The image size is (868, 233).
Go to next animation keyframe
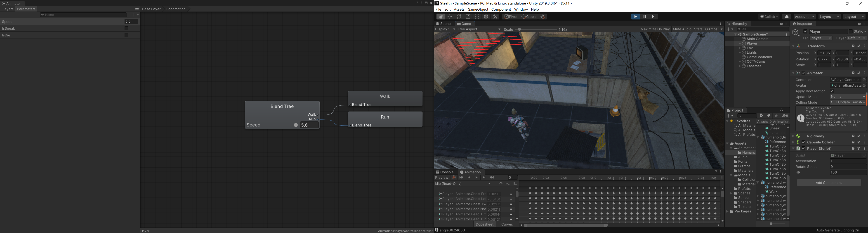(x=484, y=178)
